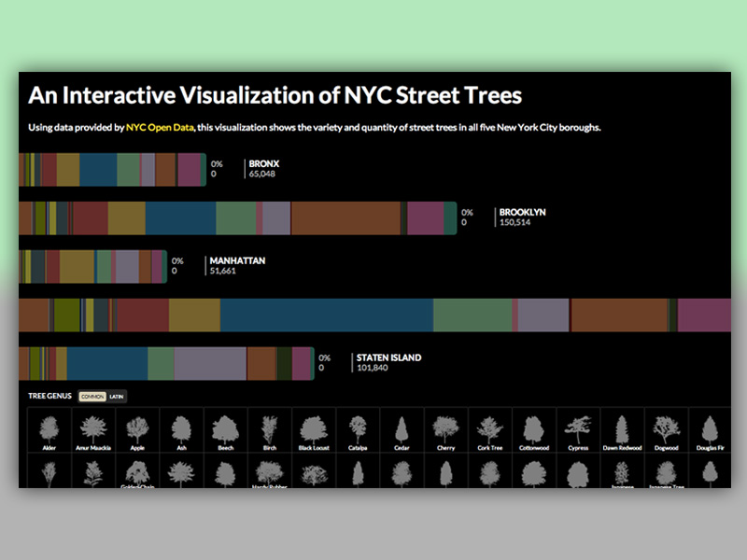The image size is (747, 560).
Task: Switch tree genus names to LATIN
Action: (x=116, y=396)
